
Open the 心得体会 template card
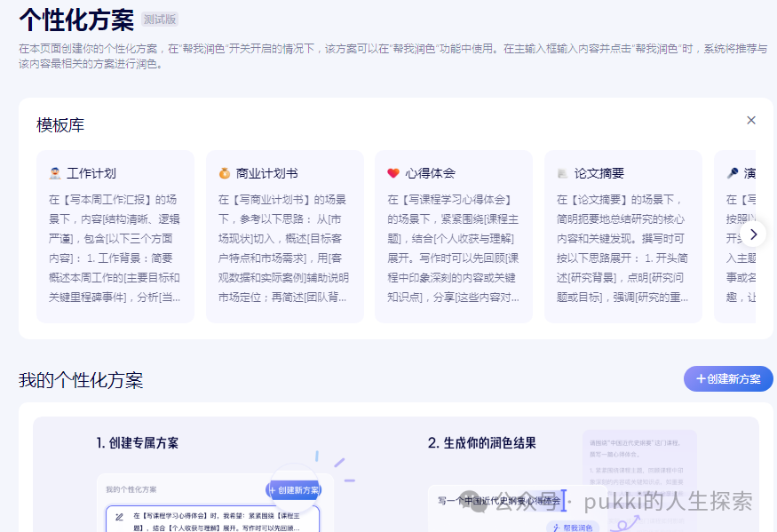coord(454,236)
